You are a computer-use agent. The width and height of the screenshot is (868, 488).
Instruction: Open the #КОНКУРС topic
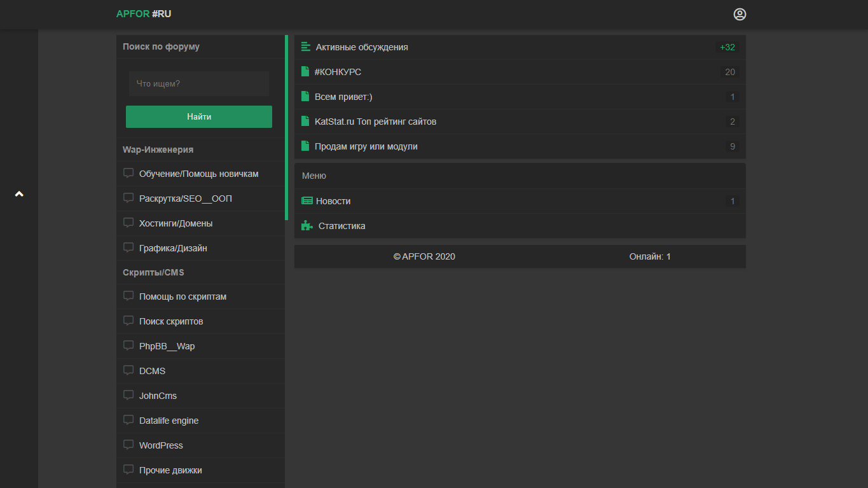click(x=520, y=72)
